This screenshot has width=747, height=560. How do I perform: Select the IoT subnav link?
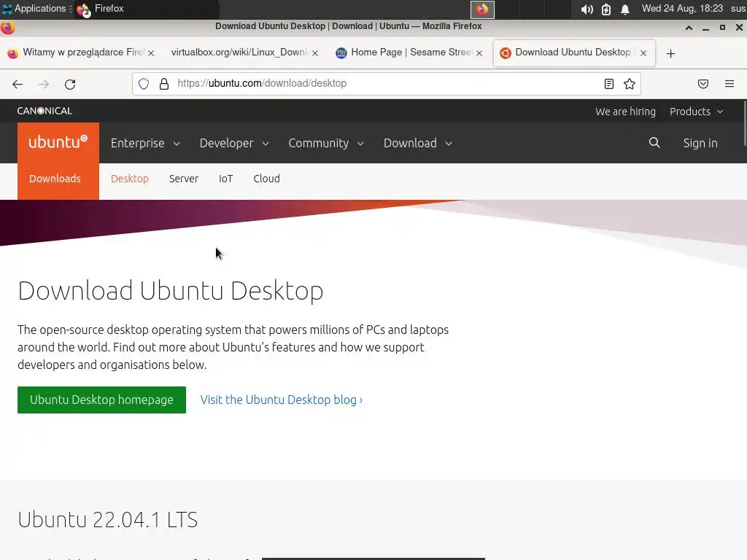tap(226, 179)
